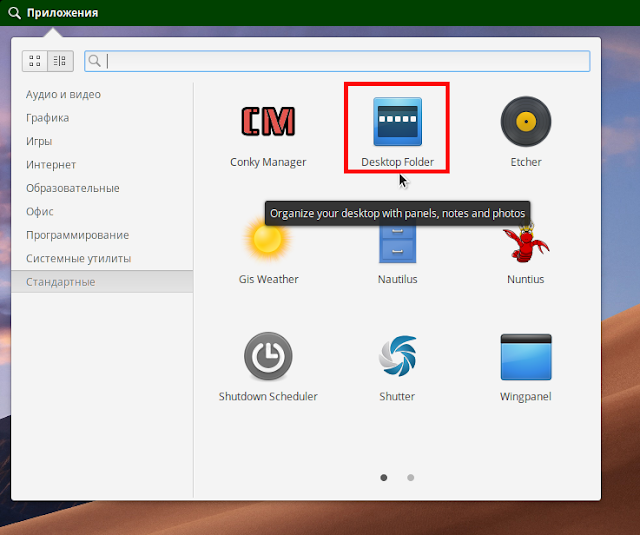Click the Shutter label text
Image resolution: width=640 pixels, height=535 pixels.
[x=397, y=396]
